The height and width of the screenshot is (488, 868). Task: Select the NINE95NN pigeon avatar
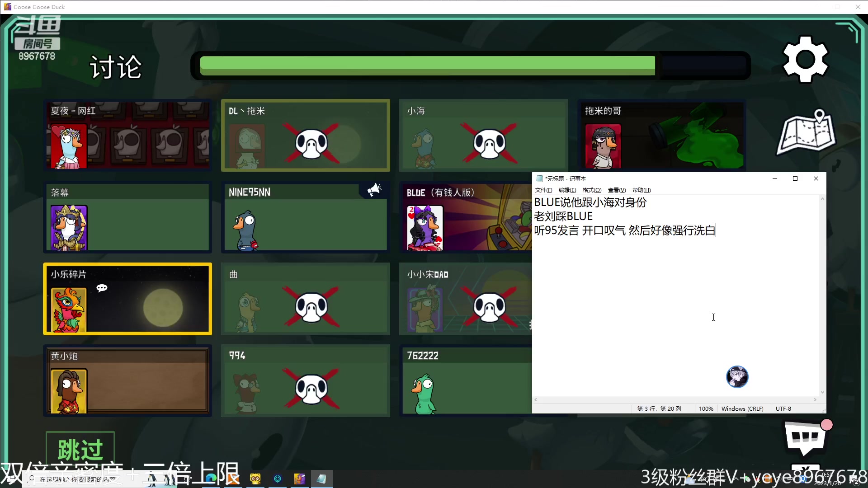pyautogui.click(x=246, y=230)
